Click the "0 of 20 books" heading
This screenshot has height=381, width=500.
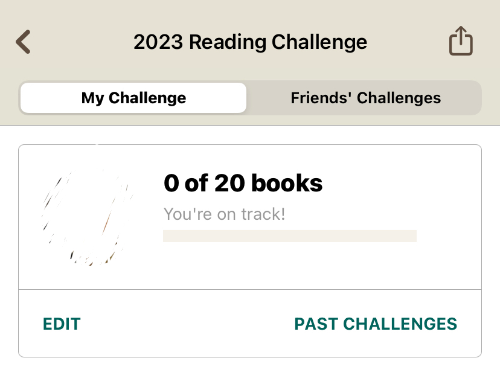pyautogui.click(x=243, y=183)
